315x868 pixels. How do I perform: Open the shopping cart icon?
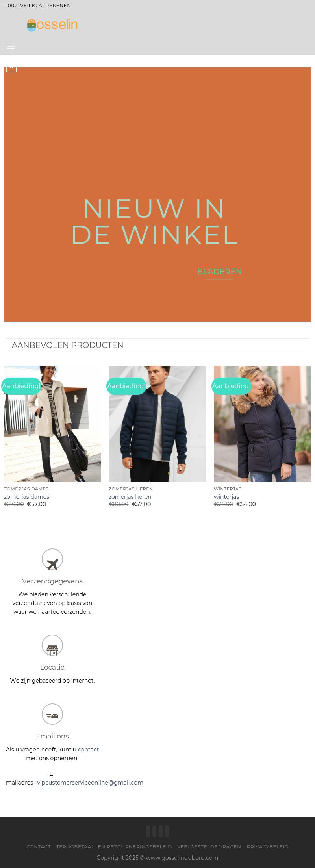point(11,68)
